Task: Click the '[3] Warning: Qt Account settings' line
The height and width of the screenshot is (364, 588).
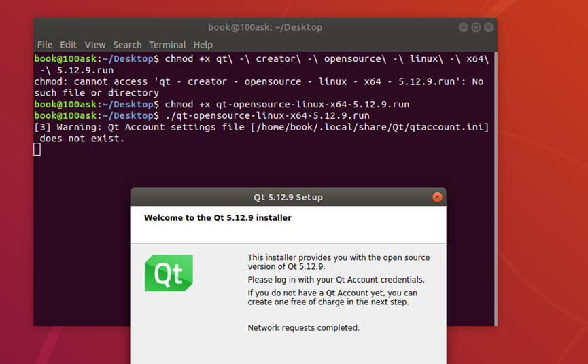Action: [262, 133]
